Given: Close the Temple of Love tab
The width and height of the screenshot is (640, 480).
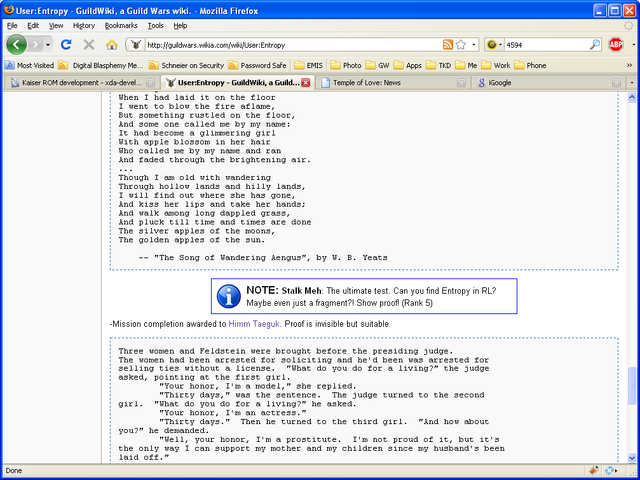Looking at the screenshot, I should tap(461, 83).
